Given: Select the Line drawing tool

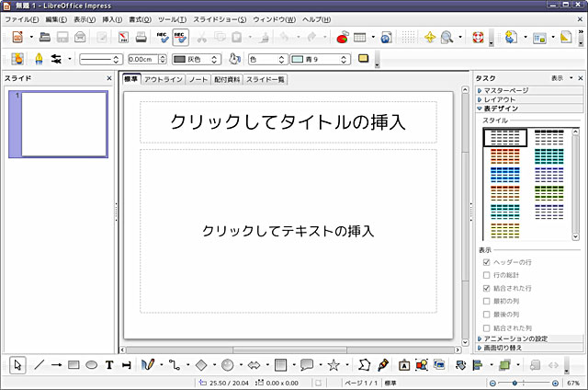Looking at the screenshot, I should (39, 365).
